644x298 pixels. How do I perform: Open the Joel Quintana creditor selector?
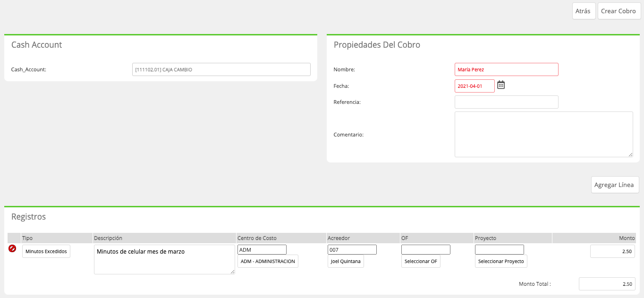point(346,261)
